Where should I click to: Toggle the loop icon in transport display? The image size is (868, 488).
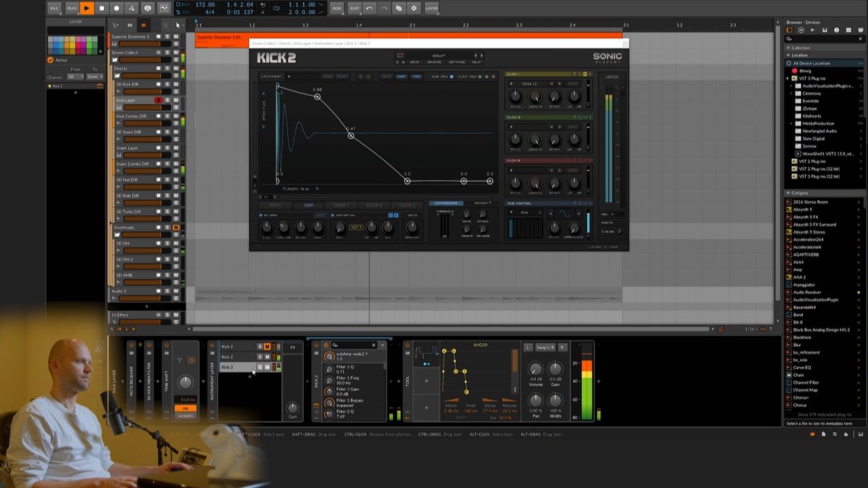(276, 8)
